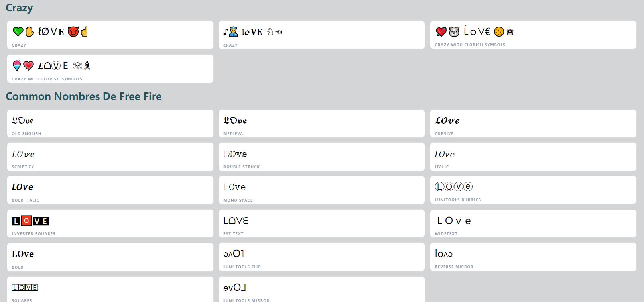Image resolution: width=644 pixels, height=302 pixels.
Task: Copy the green heart Crazy LOVE text
Action: pos(110,35)
